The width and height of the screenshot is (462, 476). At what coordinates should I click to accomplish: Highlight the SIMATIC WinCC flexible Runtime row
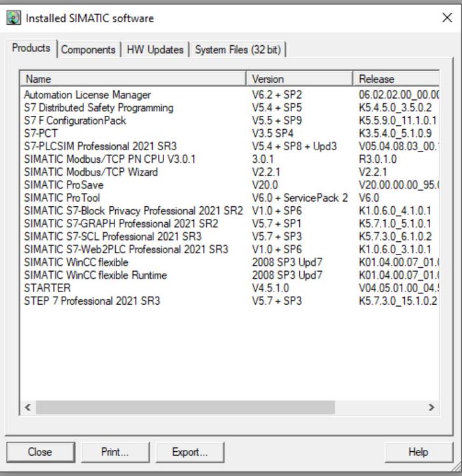95,275
